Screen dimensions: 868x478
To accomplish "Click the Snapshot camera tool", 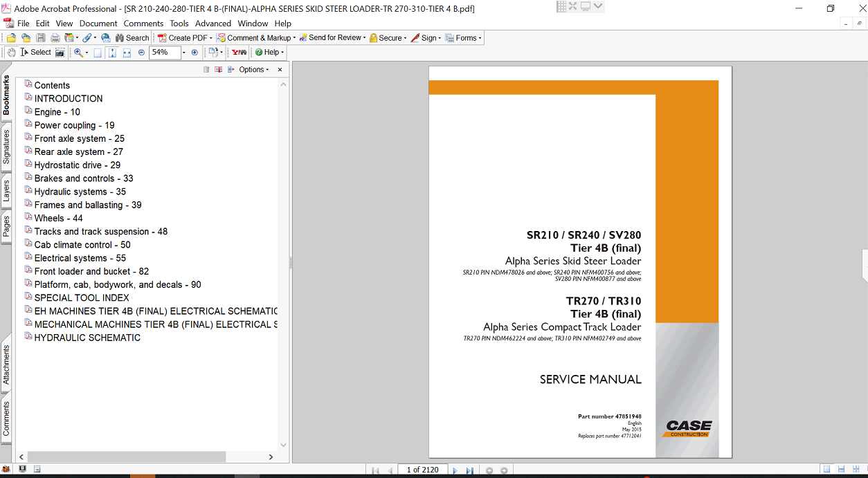I will coord(60,53).
